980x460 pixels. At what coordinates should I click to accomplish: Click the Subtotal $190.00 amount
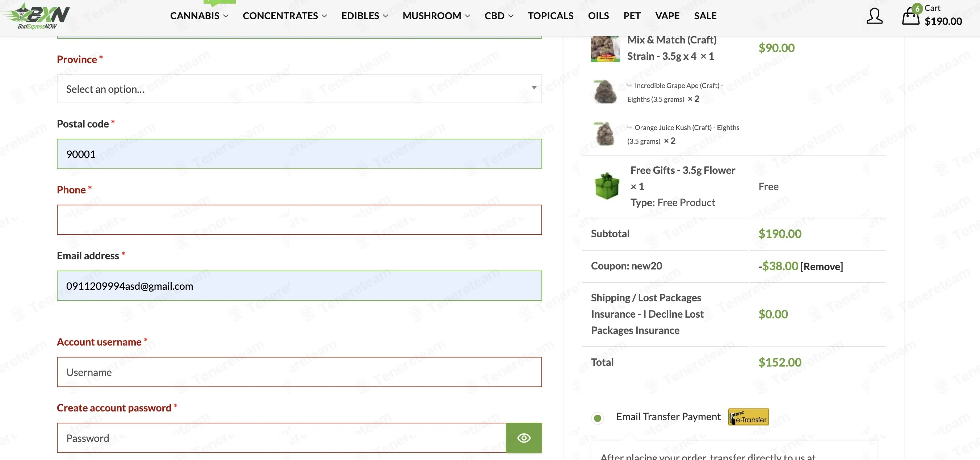click(x=780, y=234)
